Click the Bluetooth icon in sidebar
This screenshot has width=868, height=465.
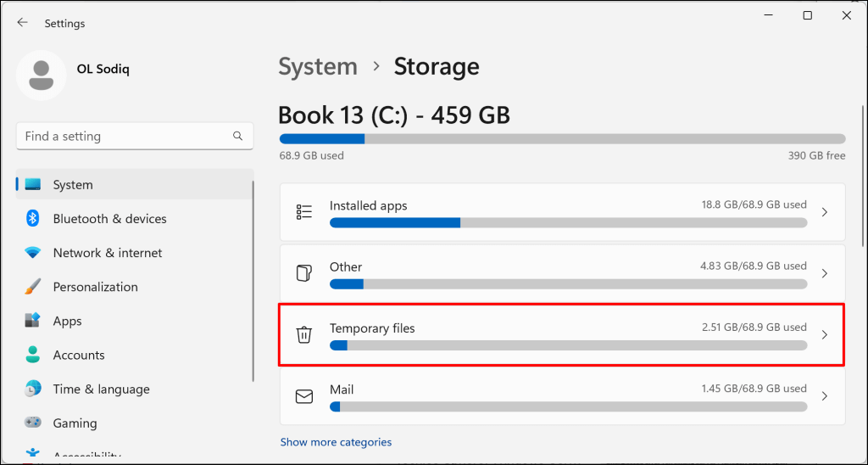tap(33, 219)
